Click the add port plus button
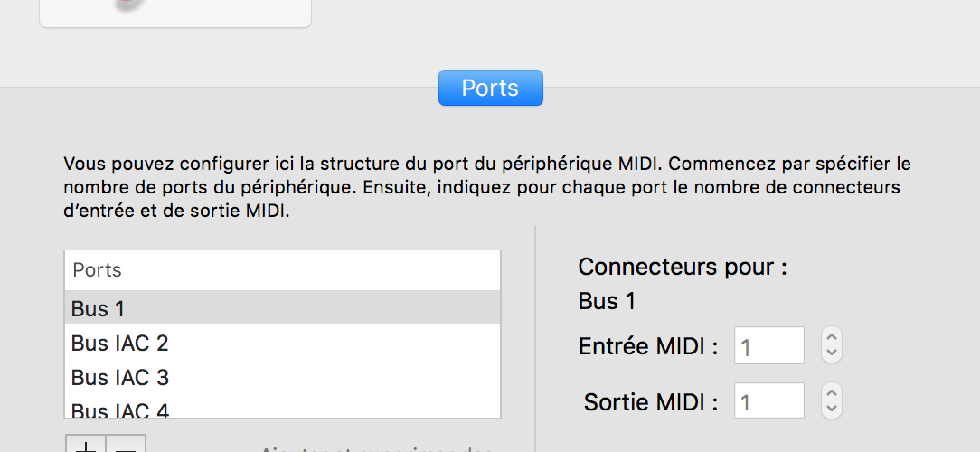The width and height of the screenshot is (980, 452). point(86,446)
